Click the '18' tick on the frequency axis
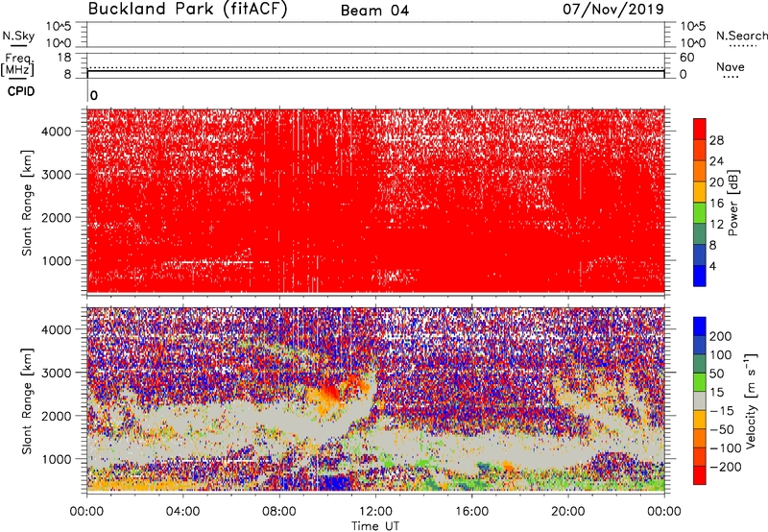The width and height of the screenshot is (768, 532). pos(64,58)
